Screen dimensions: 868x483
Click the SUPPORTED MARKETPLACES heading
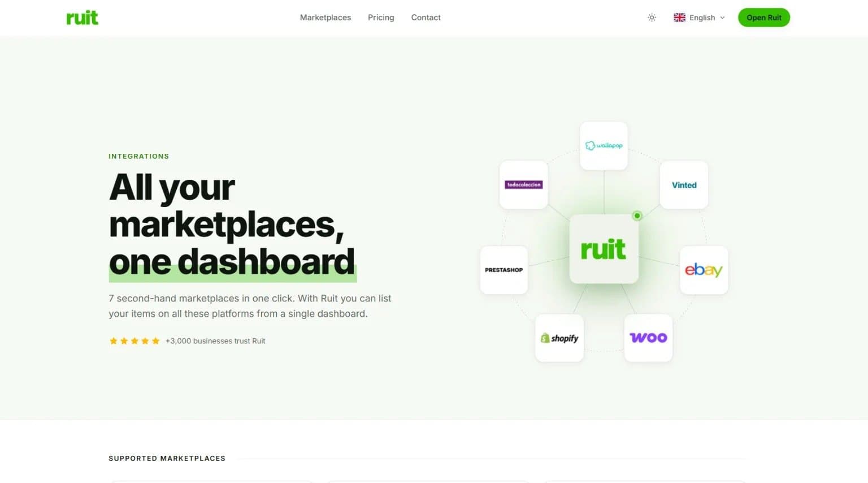(x=167, y=459)
